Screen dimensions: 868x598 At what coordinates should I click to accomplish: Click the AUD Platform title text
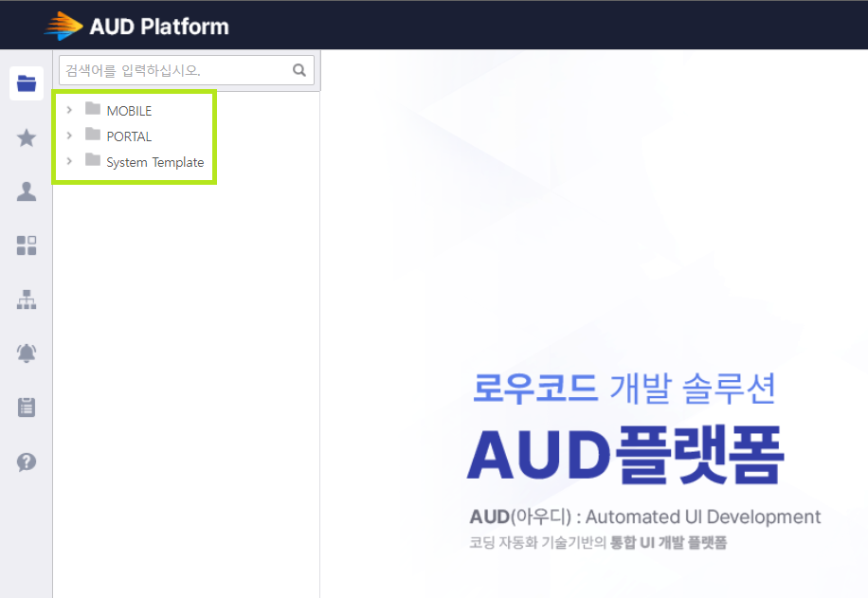(x=159, y=27)
